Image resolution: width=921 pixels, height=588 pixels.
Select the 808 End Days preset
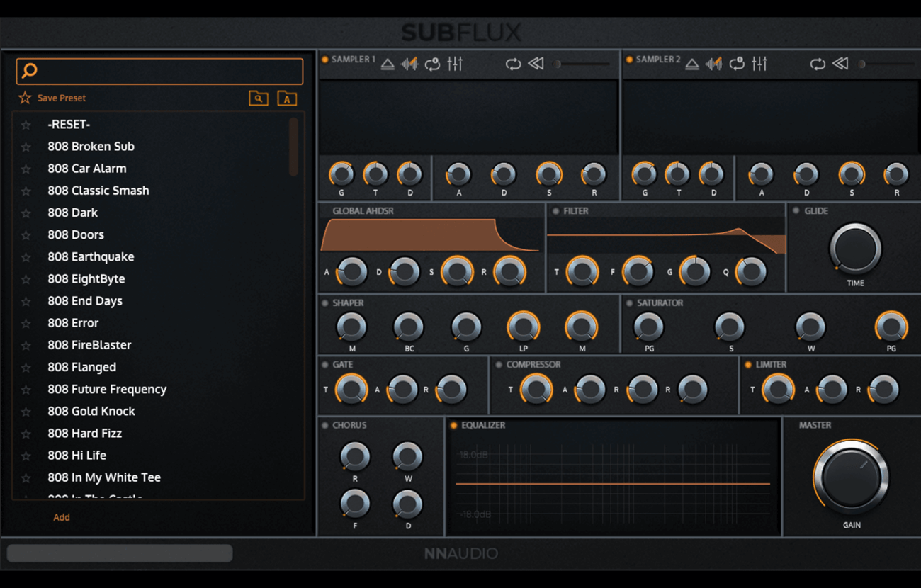(85, 301)
